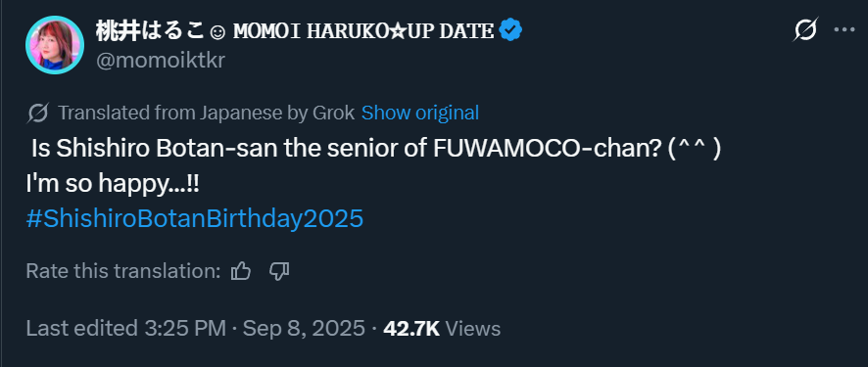868x367 pixels.
Task: Click the Translated from Japanese by Grok label
Action: (206, 113)
